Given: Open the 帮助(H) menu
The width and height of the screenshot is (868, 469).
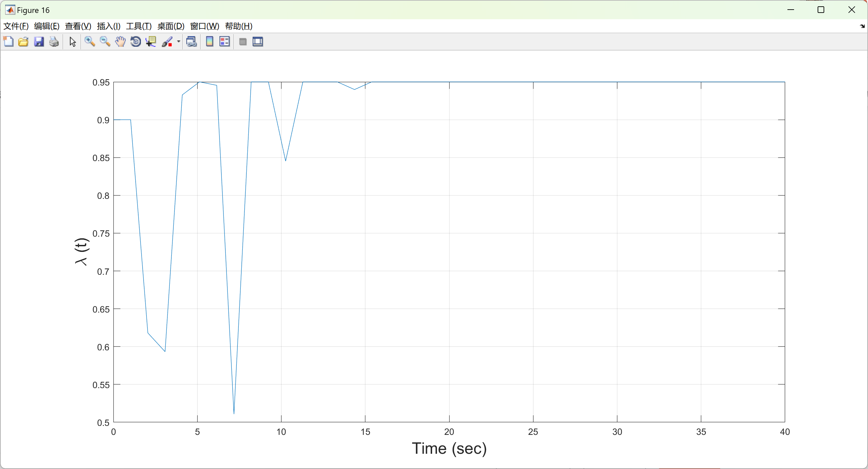Looking at the screenshot, I should [239, 26].
